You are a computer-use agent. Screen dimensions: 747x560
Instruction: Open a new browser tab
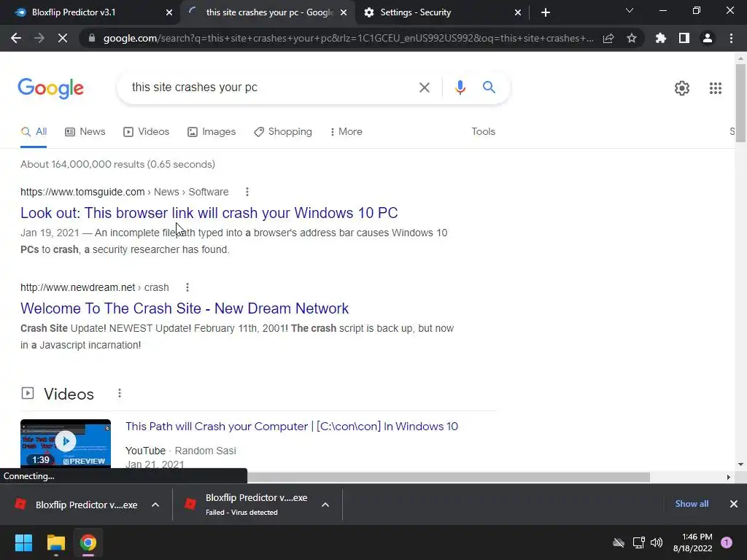point(546,12)
